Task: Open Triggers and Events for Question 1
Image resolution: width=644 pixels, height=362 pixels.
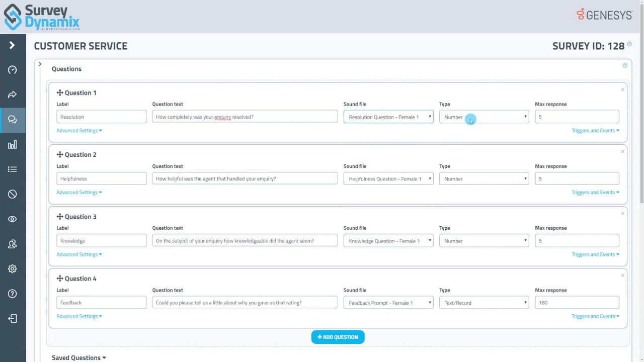Action: (x=595, y=130)
